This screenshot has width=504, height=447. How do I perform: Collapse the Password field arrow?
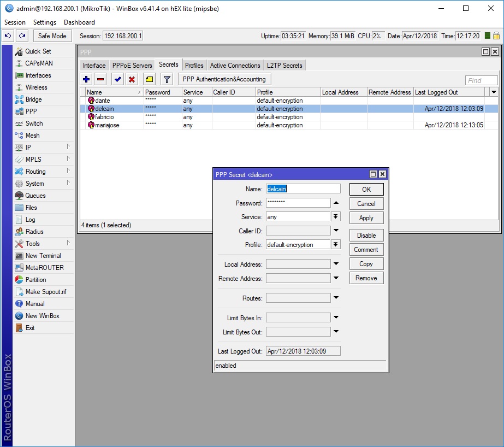click(336, 203)
